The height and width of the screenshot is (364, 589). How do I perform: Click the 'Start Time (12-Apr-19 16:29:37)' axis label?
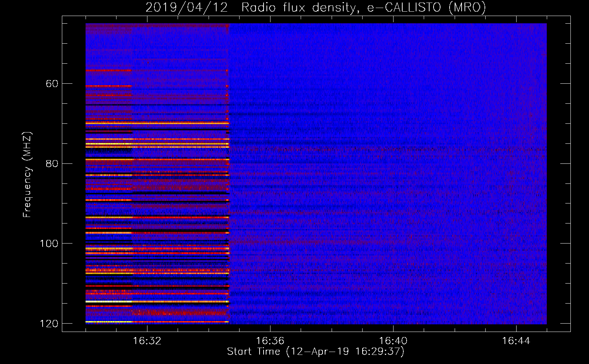click(316, 352)
